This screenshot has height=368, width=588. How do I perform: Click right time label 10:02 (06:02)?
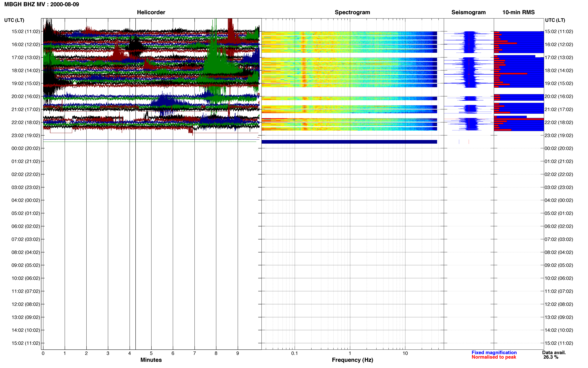[559, 278]
